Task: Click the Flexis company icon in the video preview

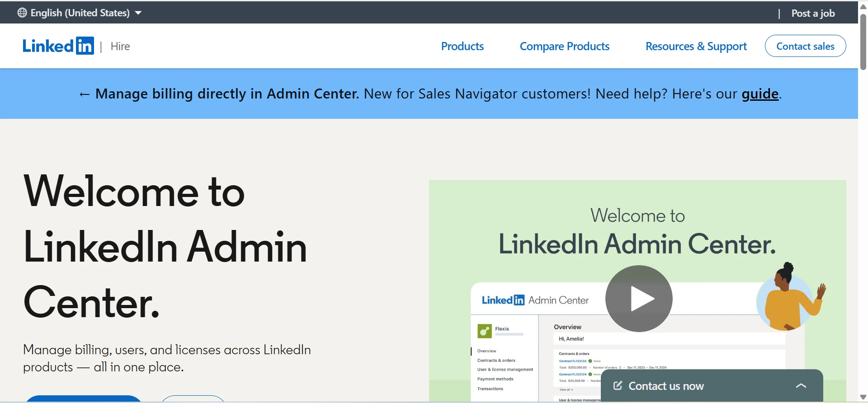Action: pos(484,331)
